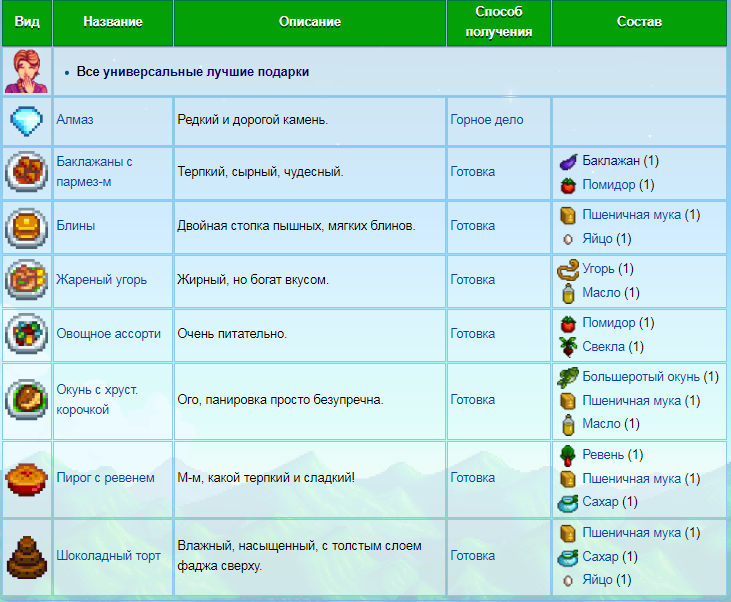Open the 'Баклажаны с пармез-м' link
The image size is (731, 602).
95,172
